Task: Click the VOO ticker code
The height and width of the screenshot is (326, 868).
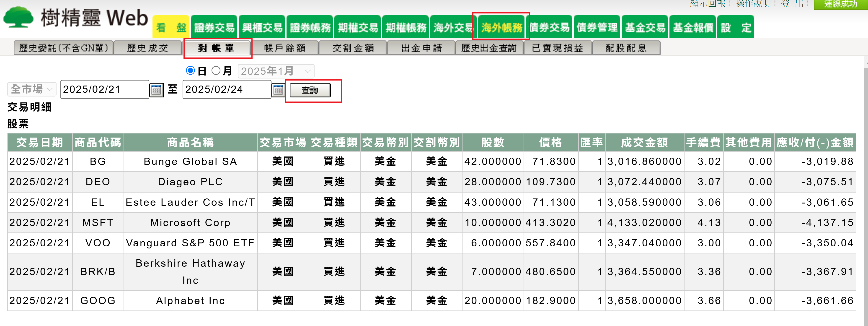Action: point(98,243)
